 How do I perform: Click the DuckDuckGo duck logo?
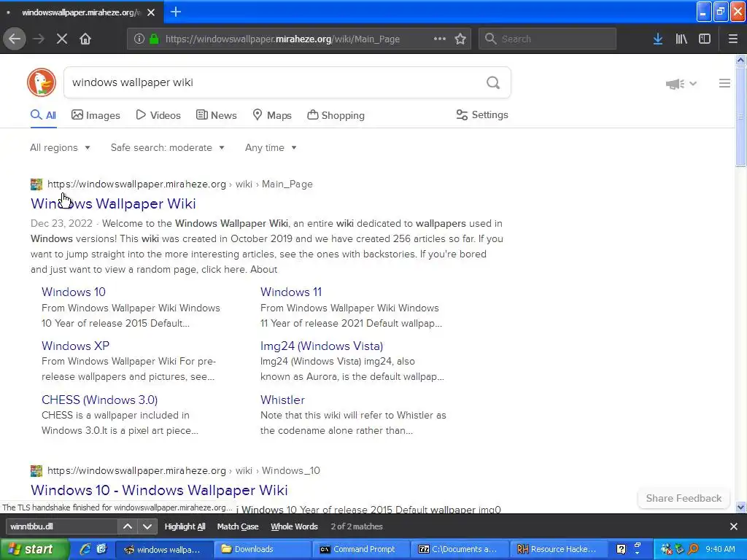[42, 82]
